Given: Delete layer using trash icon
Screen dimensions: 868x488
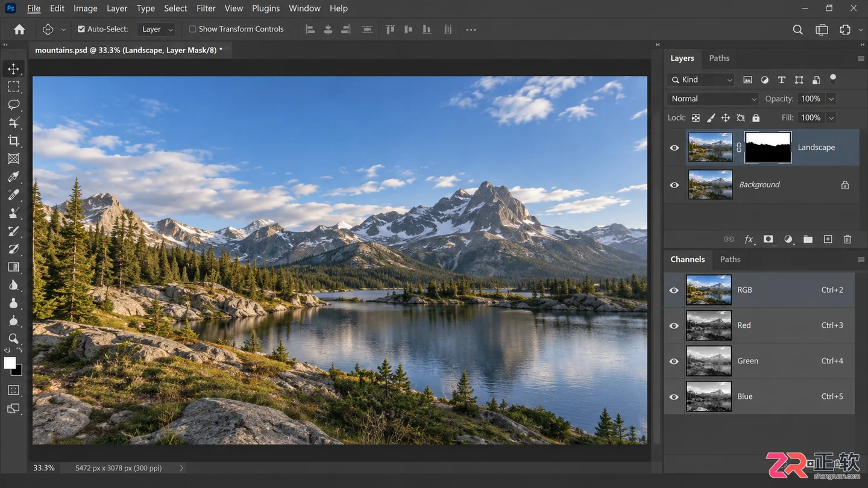Looking at the screenshot, I should click(848, 239).
